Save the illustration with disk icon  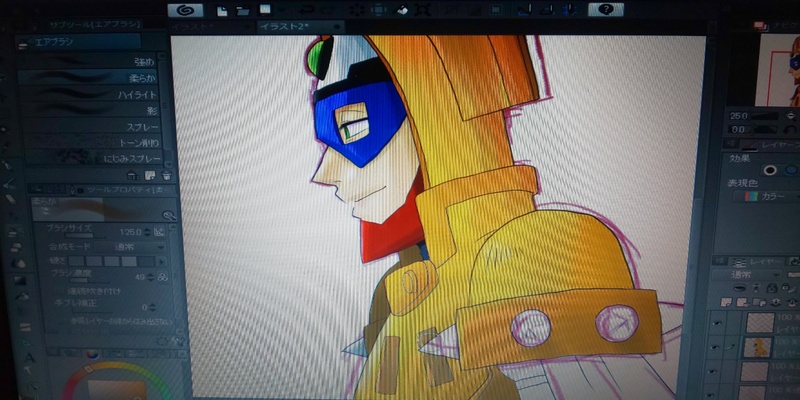[x=265, y=10]
